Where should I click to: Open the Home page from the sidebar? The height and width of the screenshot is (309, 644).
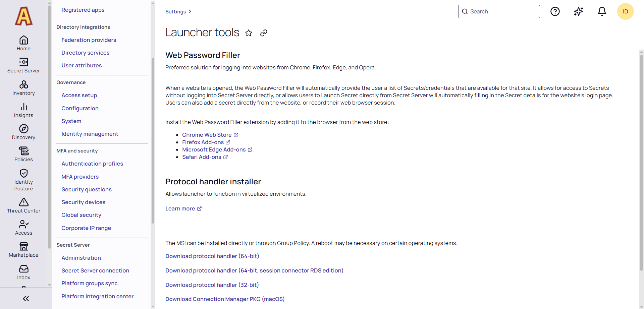pyautogui.click(x=23, y=43)
